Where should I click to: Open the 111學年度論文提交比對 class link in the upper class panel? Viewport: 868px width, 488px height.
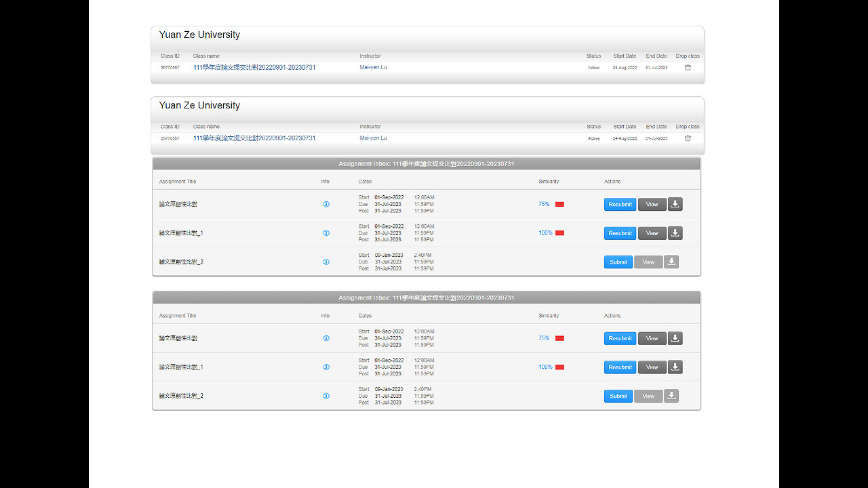[x=254, y=68]
